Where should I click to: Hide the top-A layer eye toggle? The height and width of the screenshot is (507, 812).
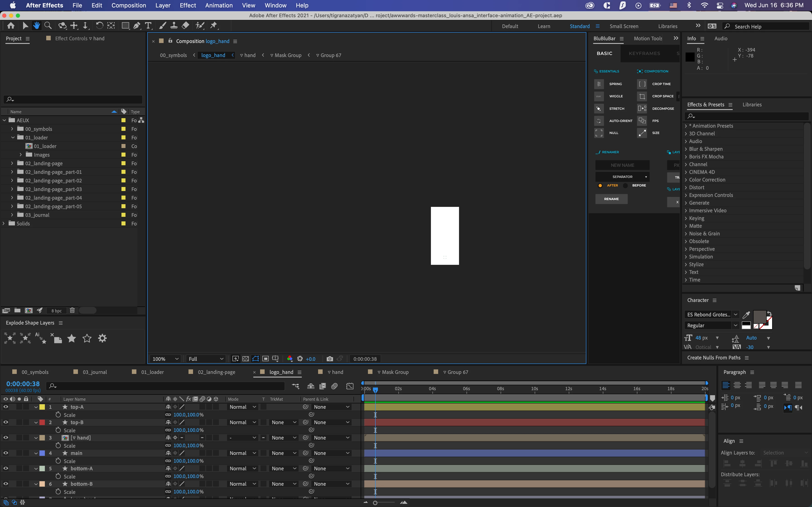(6, 407)
